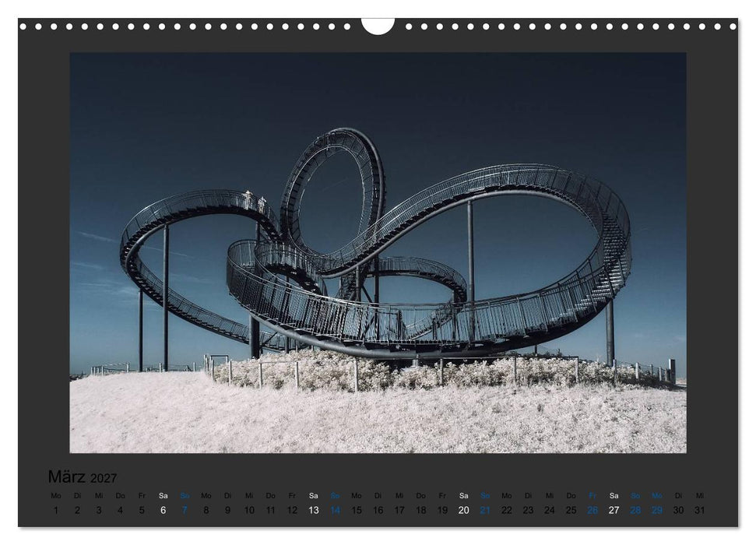Select blue Sunday date 21
The height and width of the screenshot is (545, 756).
pos(485,510)
